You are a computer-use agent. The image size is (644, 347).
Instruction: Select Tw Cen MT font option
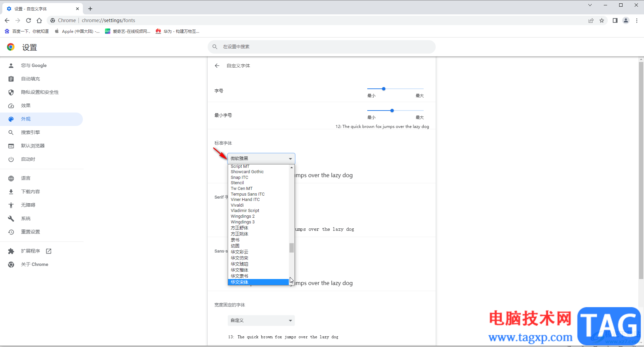258,189
